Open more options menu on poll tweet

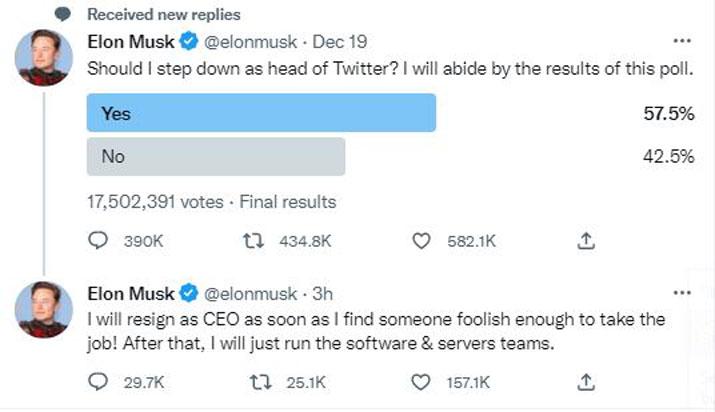tap(682, 41)
